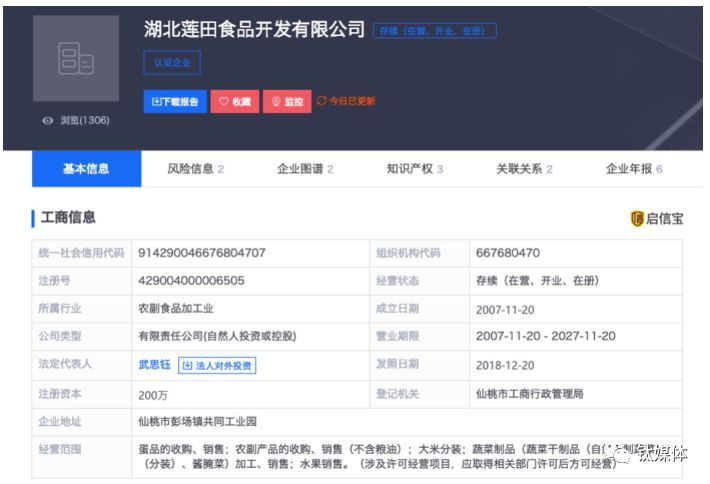The height and width of the screenshot is (484, 710).
Task: Click the 存续 status tag beside company name
Action: coord(434,31)
